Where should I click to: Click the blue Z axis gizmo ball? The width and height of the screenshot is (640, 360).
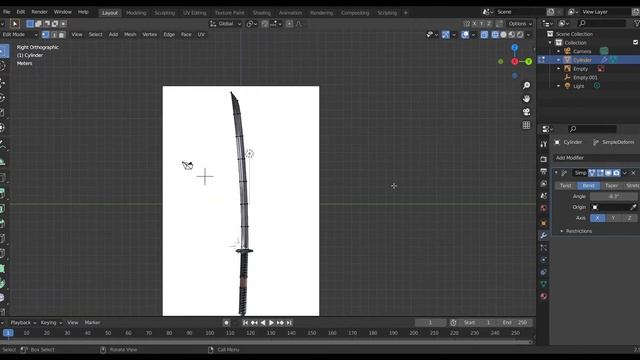[515, 48]
